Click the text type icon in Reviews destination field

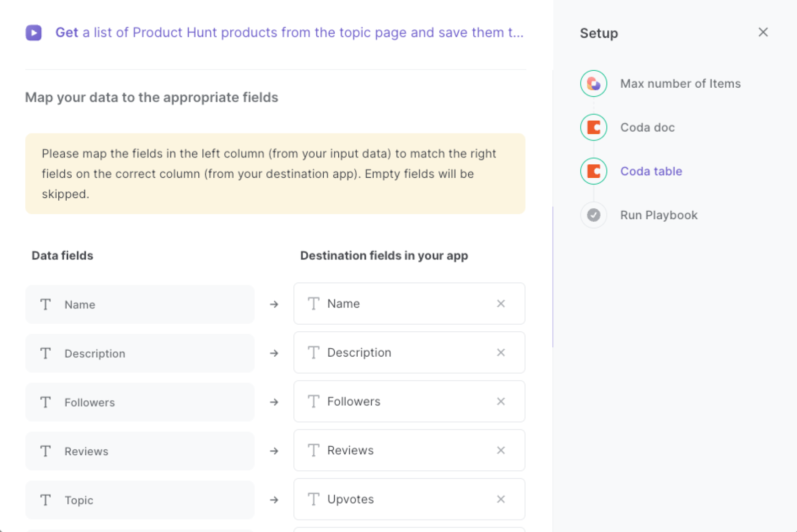tap(313, 450)
